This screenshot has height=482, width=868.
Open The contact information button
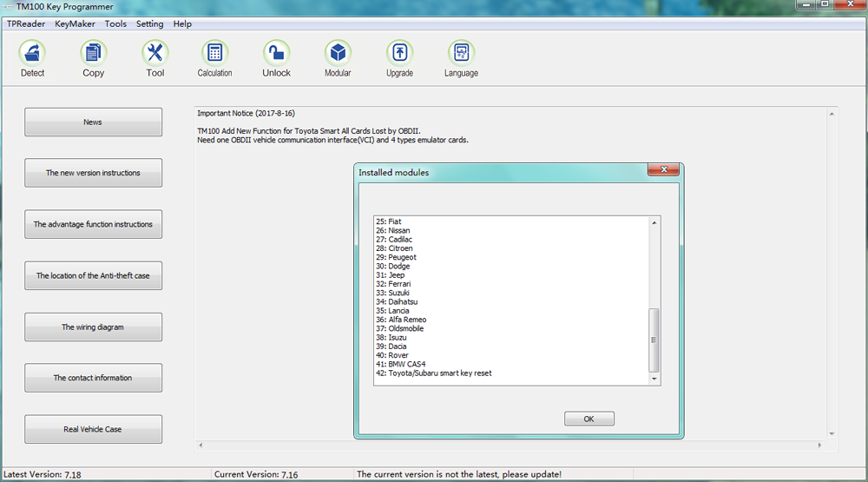point(93,378)
